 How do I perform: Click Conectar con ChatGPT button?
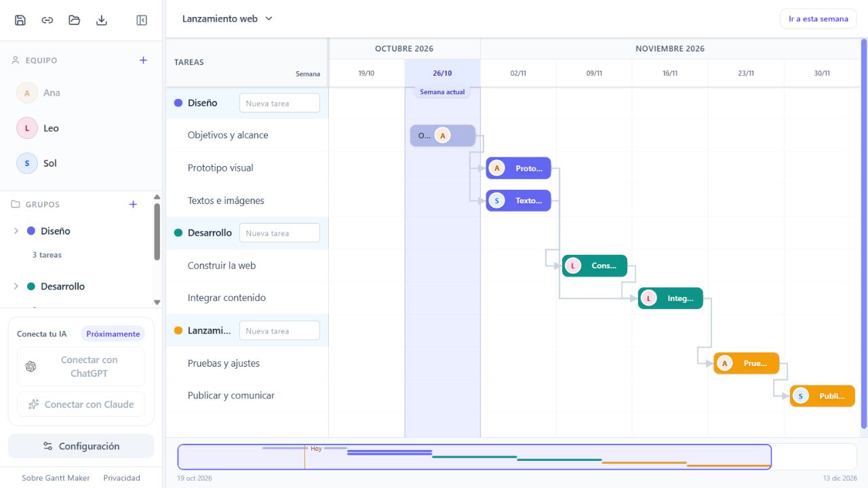81,367
